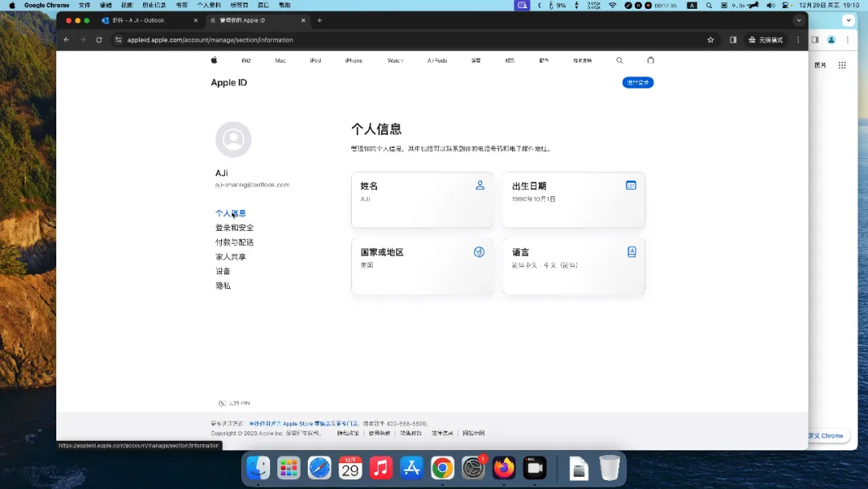Open the shopping bag icon
The width and height of the screenshot is (868, 489).
tap(651, 60)
